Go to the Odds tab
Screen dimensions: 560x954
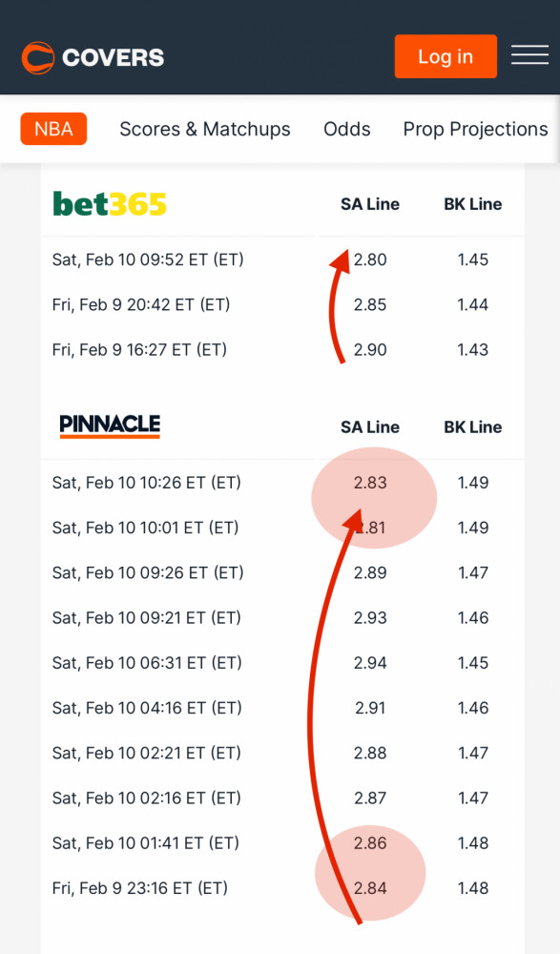[347, 129]
